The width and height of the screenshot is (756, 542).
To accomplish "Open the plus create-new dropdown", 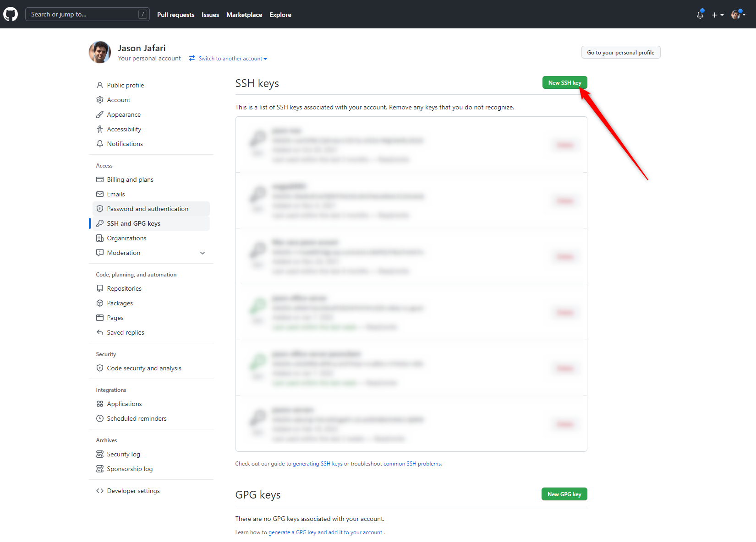I will click(718, 15).
